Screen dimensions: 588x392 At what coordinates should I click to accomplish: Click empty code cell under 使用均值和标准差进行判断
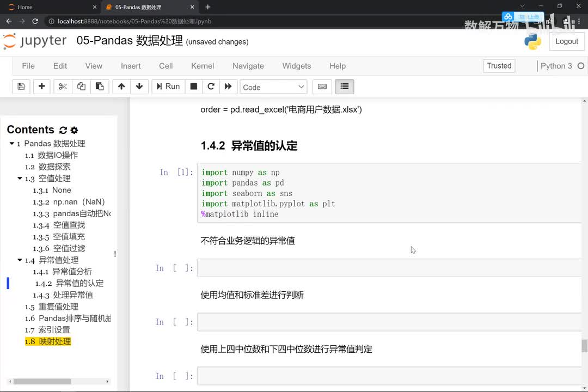389,322
